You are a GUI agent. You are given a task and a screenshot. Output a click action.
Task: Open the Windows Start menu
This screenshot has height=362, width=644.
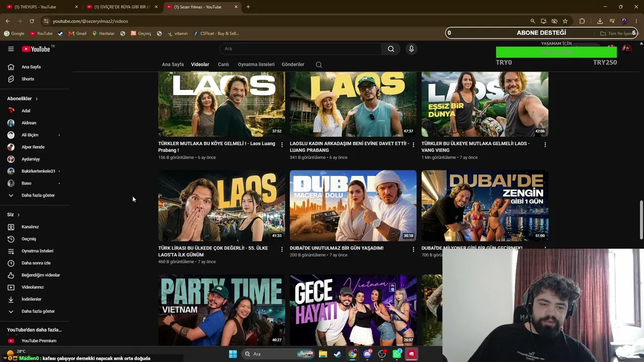(232, 354)
